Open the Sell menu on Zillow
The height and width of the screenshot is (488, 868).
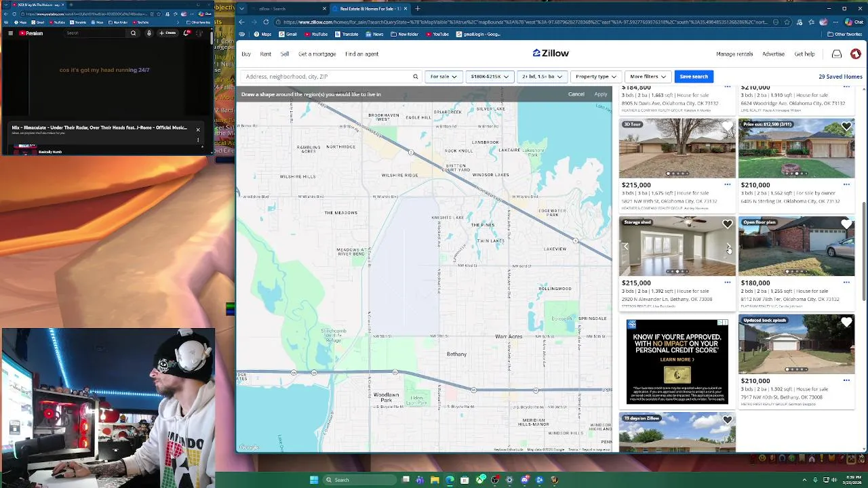pos(285,54)
